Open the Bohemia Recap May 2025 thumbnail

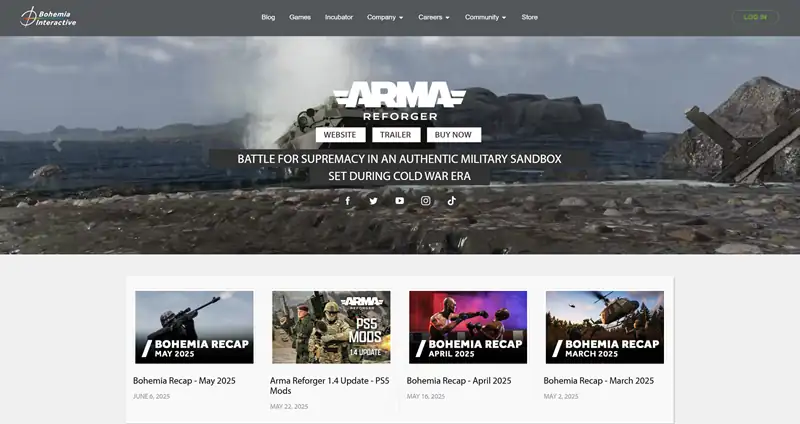[194, 327]
